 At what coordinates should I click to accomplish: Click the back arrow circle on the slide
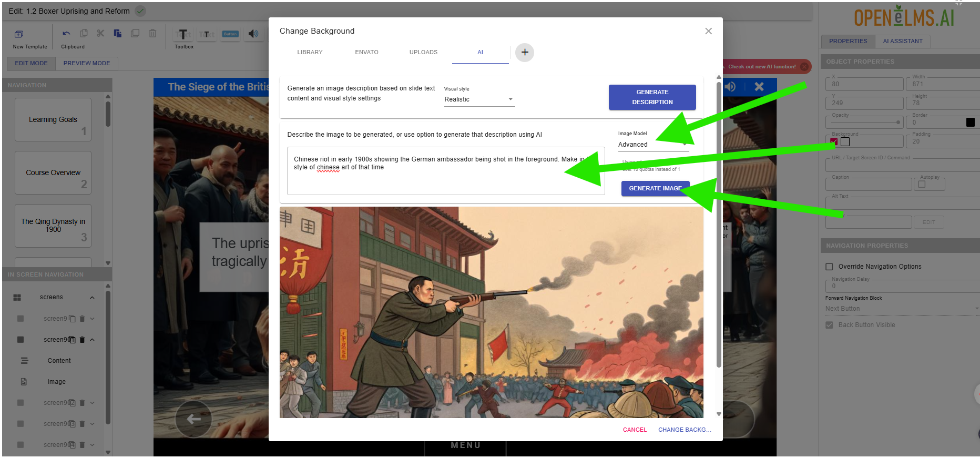(x=193, y=419)
